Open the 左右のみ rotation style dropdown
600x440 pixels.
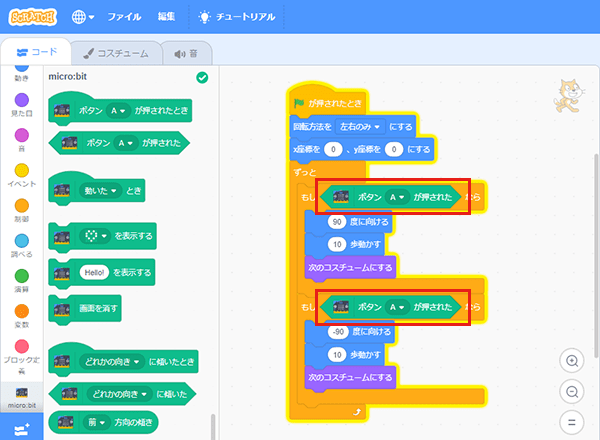[360, 127]
